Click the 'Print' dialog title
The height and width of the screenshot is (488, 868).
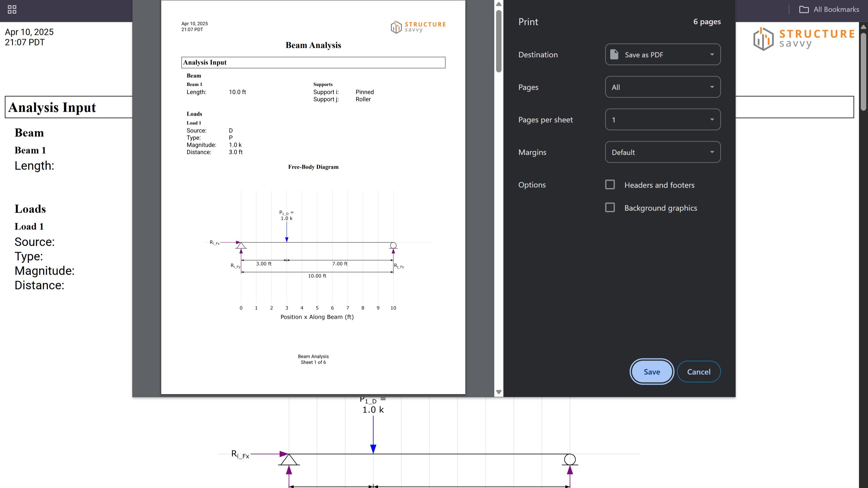(528, 22)
